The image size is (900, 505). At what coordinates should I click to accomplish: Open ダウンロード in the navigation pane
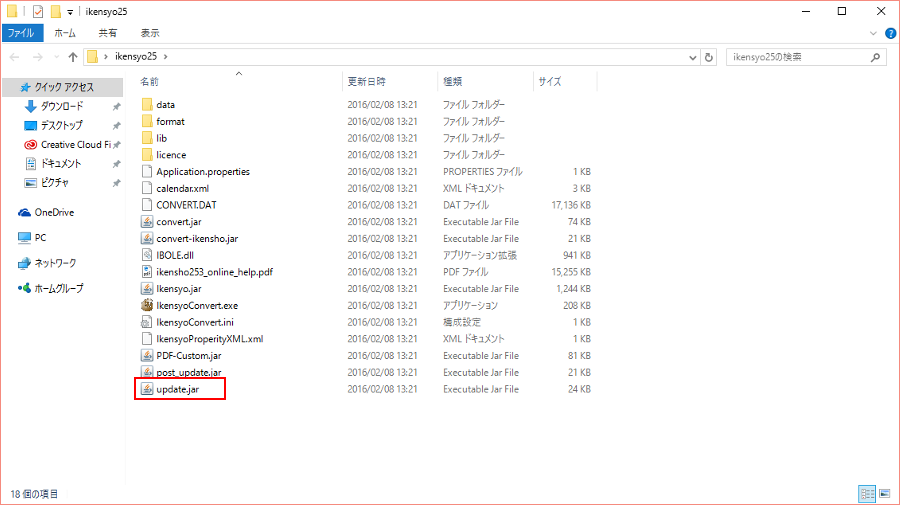[62, 106]
